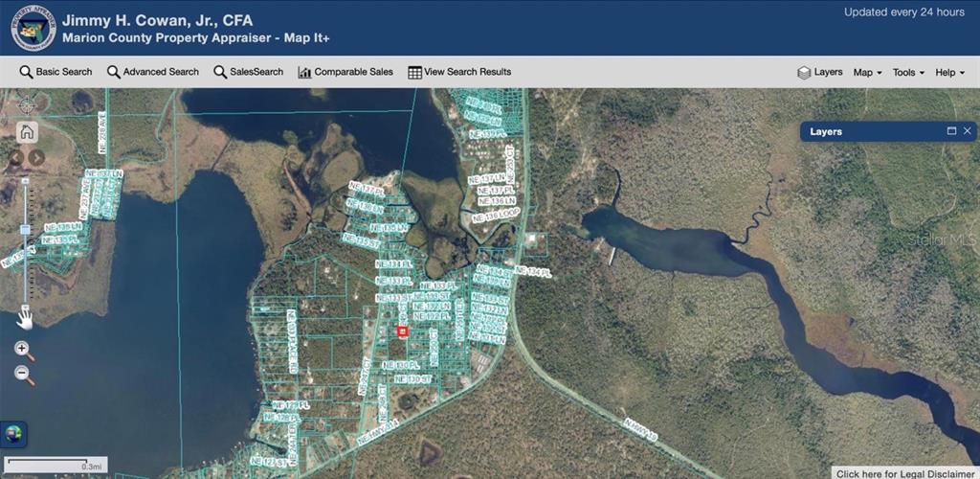Screen dimensions: 980x479
Task: Click the home extent icon
Action: [27, 132]
